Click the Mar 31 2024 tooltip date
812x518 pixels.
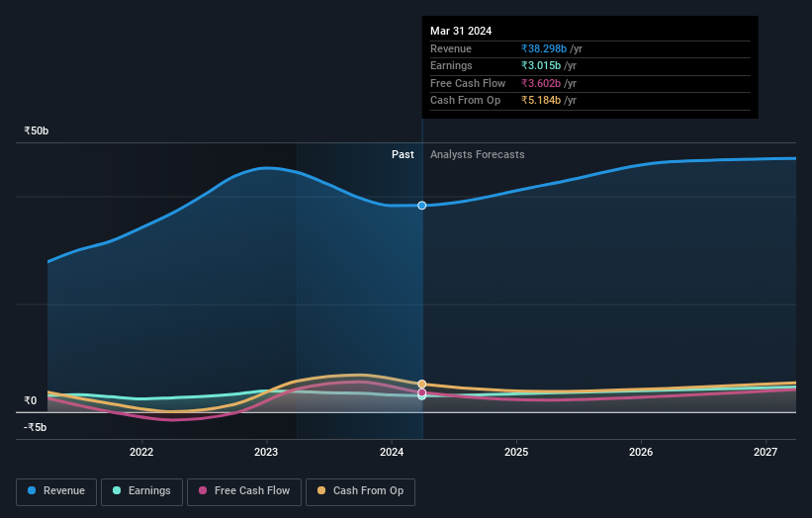coord(461,31)
